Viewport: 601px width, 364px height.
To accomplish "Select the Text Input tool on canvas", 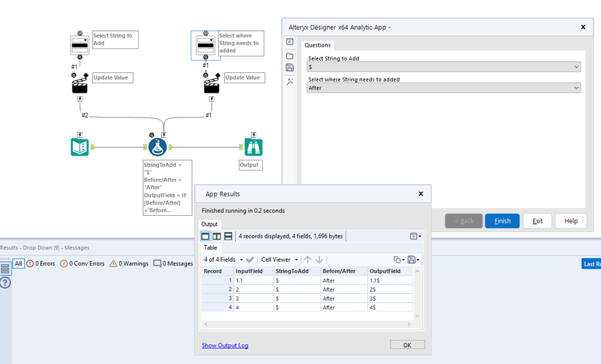I will coord(80,147).
